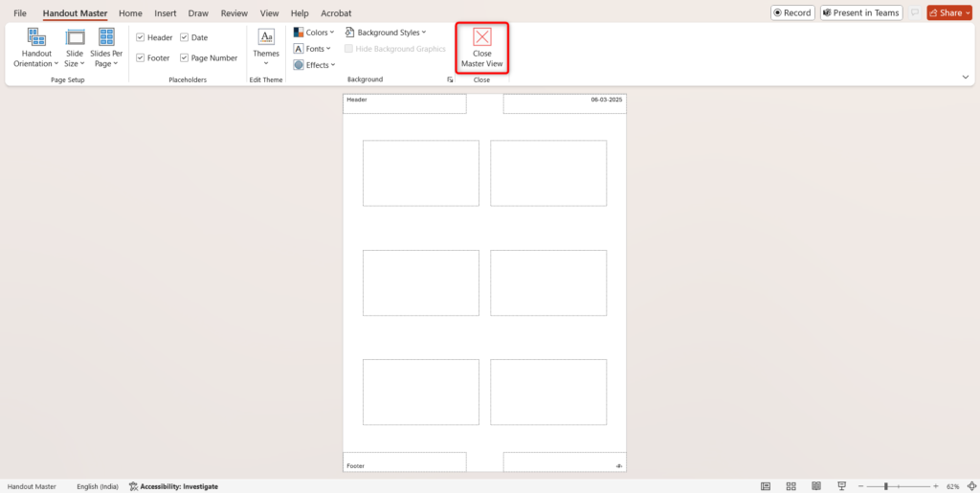Image resolution: width=980 pixels, height=493 pixels.
Task: Disable the Page Number checkbox
Action: coord(185,58)
